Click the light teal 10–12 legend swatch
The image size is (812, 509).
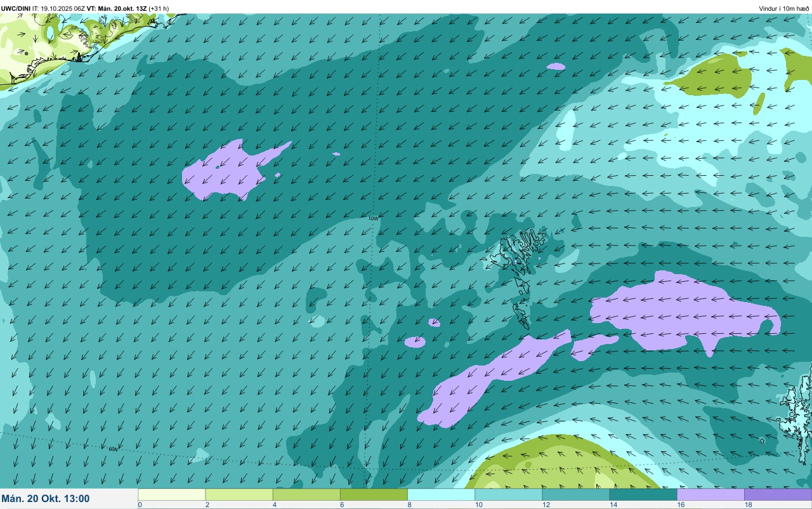508,494
